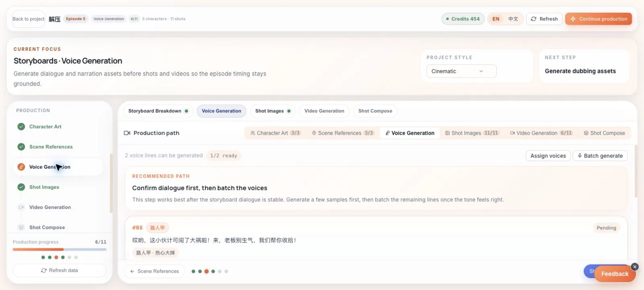
Task: Click the Production path video icon
Action: click(127, 133)
